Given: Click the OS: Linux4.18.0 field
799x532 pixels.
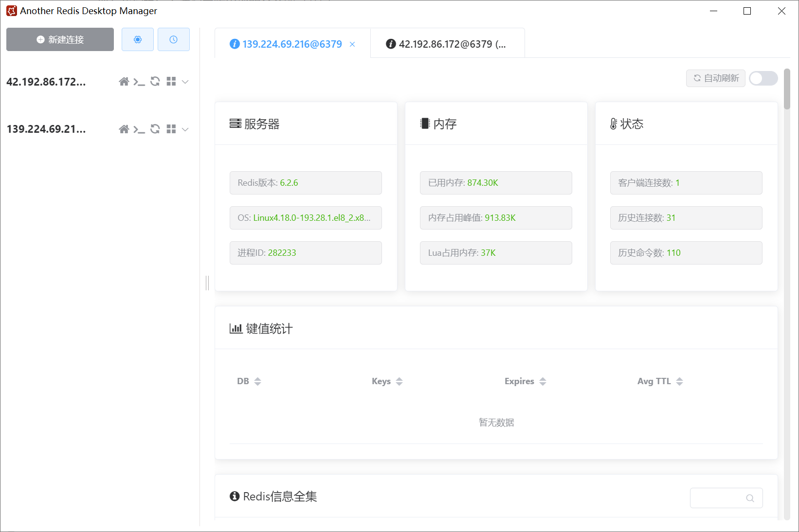Looking at the screenshot, I should [306, 218].
